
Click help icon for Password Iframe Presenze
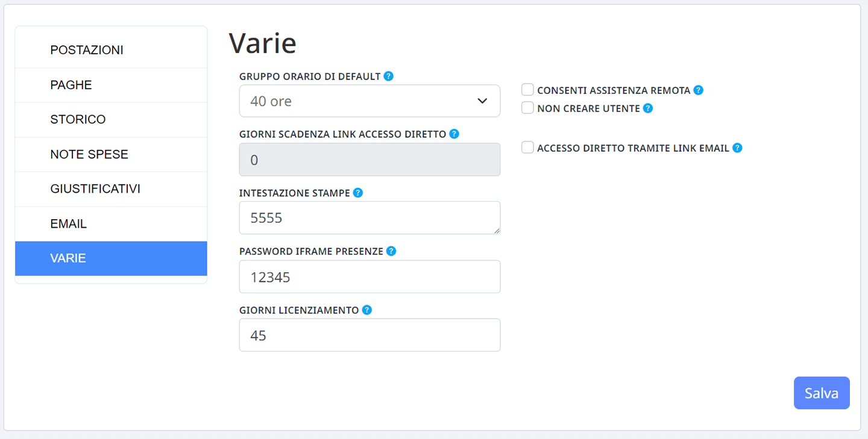coord(391,251)
